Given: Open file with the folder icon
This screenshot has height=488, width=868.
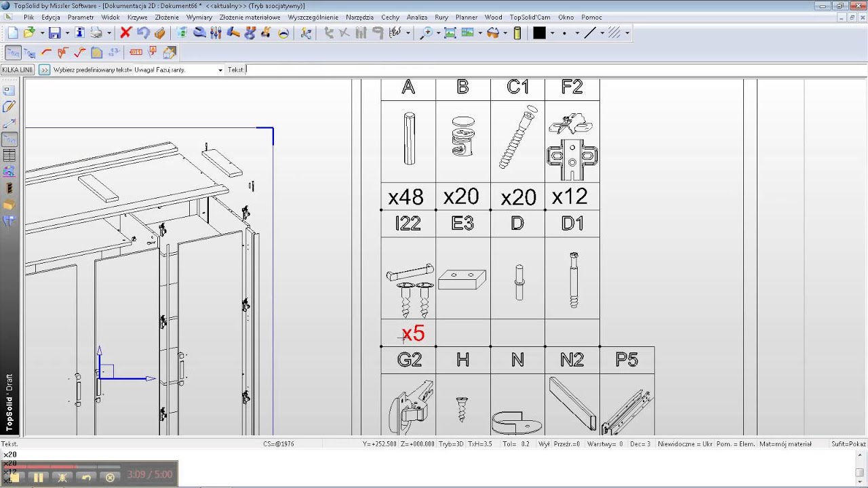Looking at the screenshot, I should 30,33.
